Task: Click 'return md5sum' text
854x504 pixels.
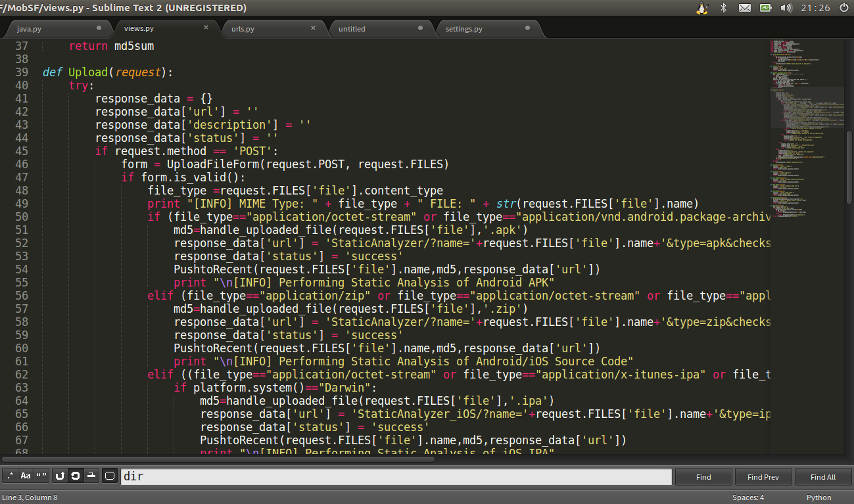Action: (x=111, y=46)
